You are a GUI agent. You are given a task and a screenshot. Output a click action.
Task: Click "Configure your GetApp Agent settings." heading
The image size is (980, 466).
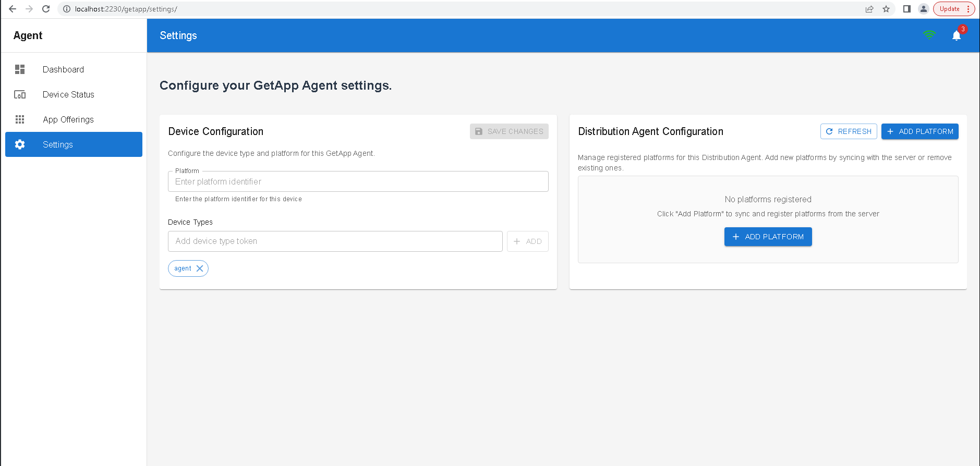click(x=275, y=85)
